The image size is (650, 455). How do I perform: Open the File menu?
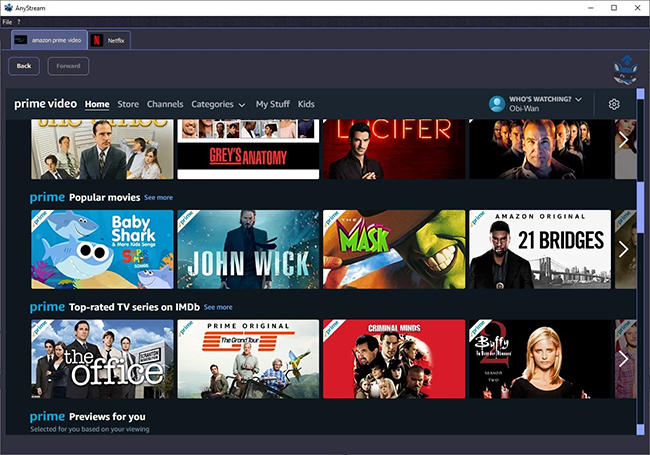[7, 21]
